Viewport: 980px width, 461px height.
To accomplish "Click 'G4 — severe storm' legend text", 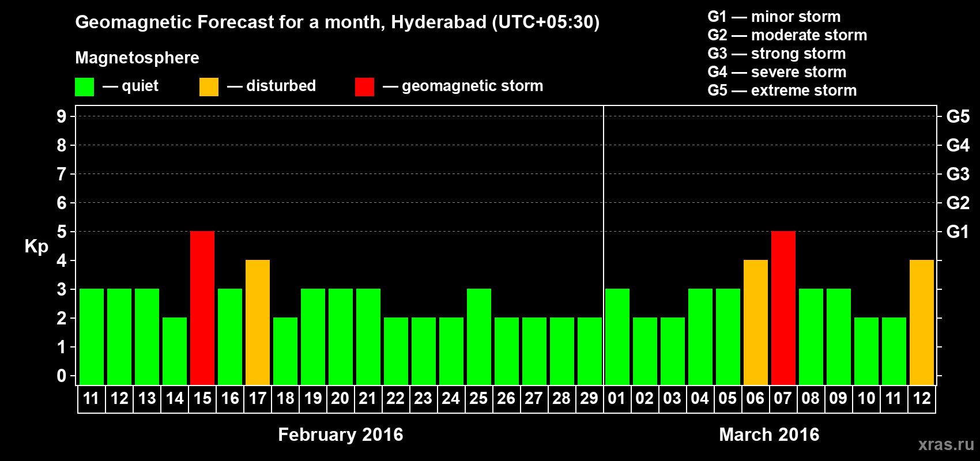I will coord(777,72).
